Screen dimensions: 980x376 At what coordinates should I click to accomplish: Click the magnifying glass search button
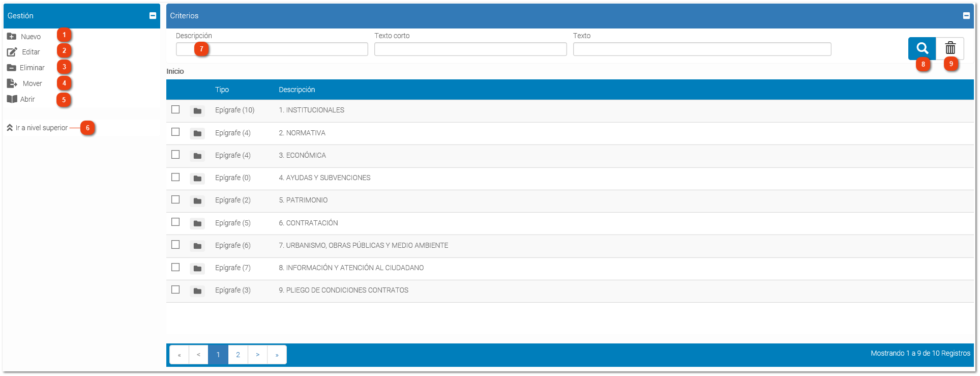[922, 48]
